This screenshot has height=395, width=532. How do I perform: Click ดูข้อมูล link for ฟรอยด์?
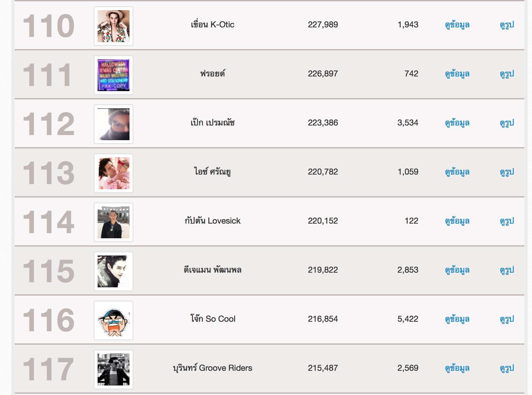click(457, 74)
